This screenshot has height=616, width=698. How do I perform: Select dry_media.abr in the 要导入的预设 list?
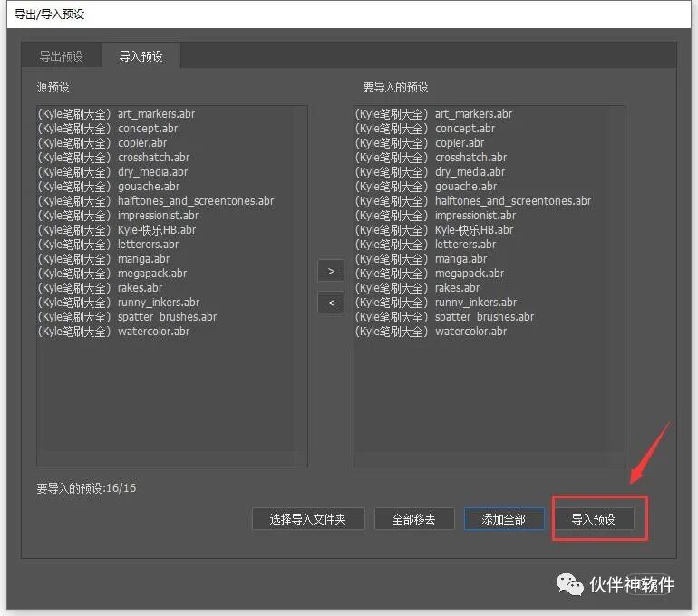tap(430, 172)
